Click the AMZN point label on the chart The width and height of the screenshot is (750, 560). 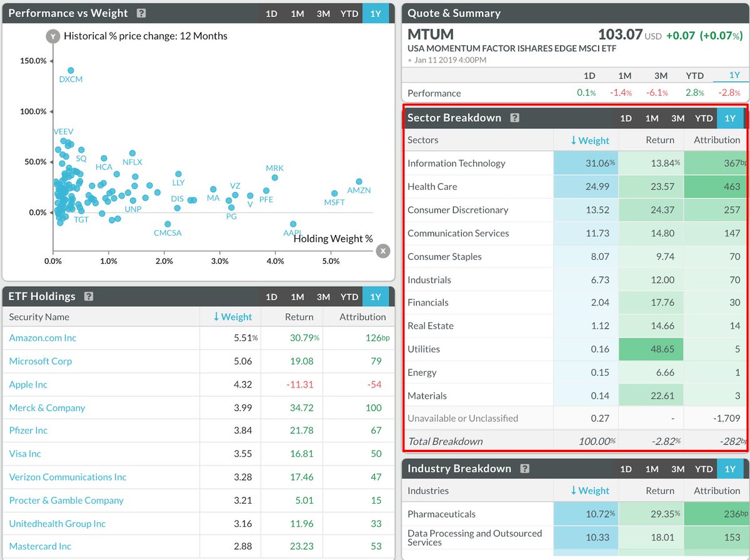pos(359,190)
